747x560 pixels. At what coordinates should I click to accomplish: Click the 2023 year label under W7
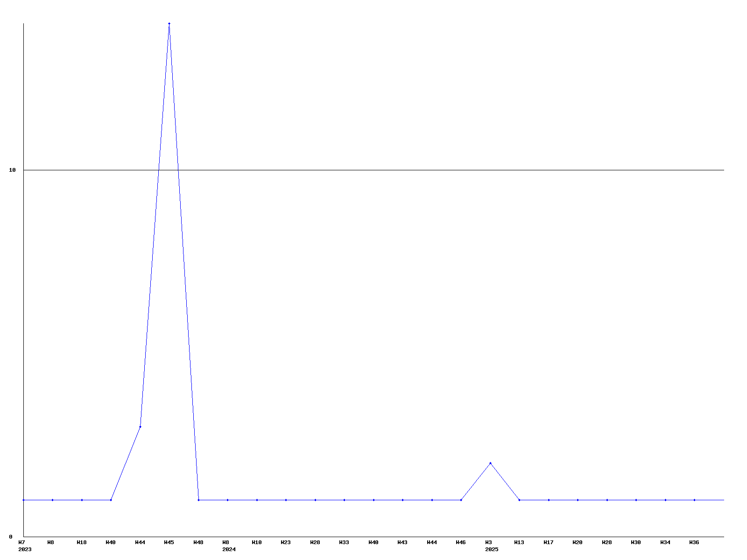(25, 549)
